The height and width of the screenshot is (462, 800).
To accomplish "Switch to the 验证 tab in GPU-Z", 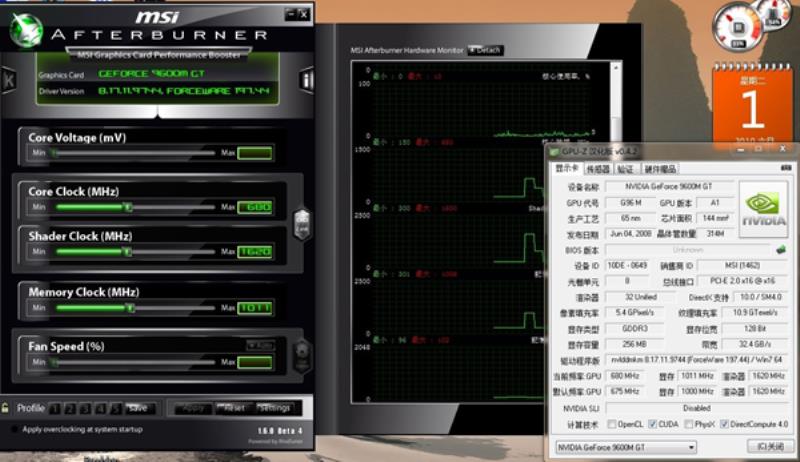I will [626, 169].
